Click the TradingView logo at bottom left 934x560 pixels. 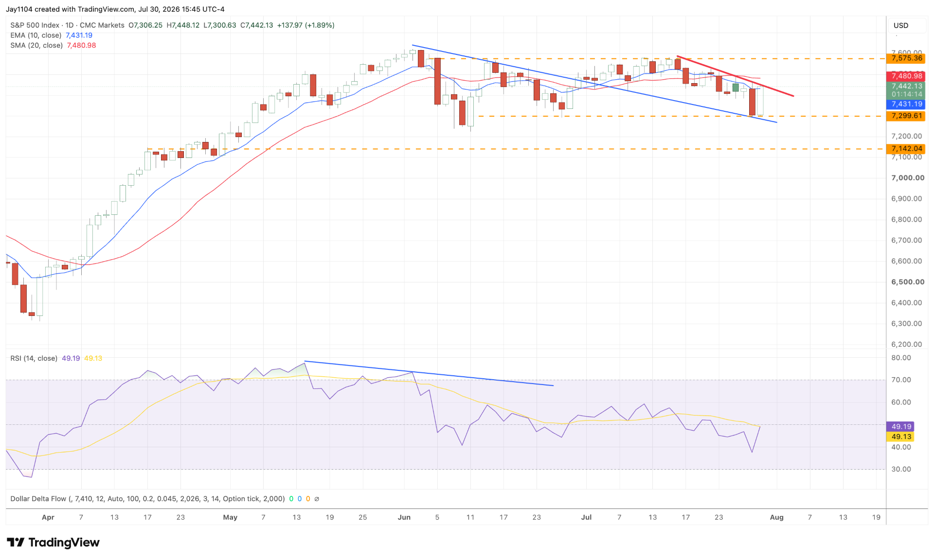53,542
